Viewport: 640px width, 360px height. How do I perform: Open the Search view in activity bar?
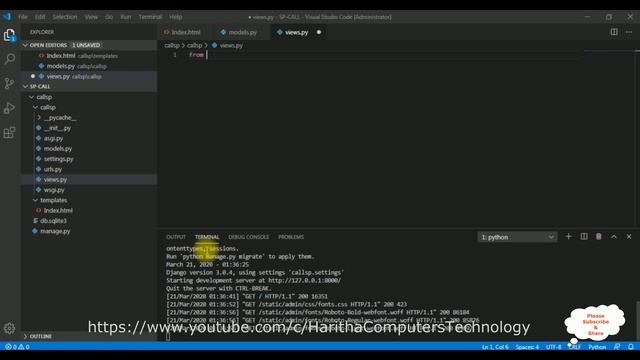point(9,59)
